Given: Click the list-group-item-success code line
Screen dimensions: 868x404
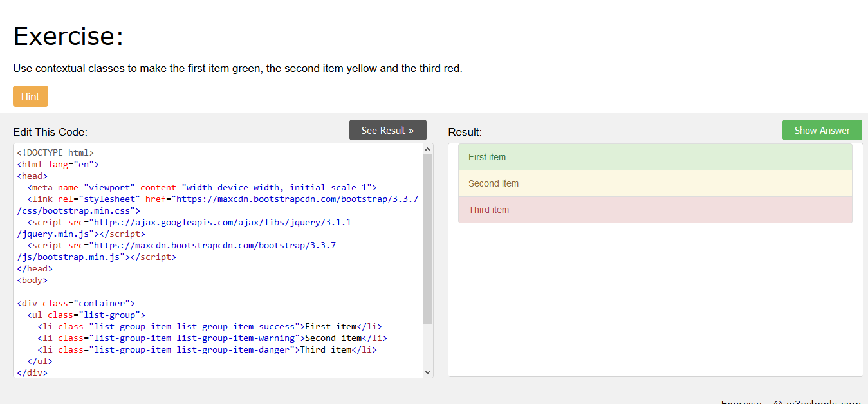Looking at the screenshot, I should pyautogui.click(x=210, y=326).
